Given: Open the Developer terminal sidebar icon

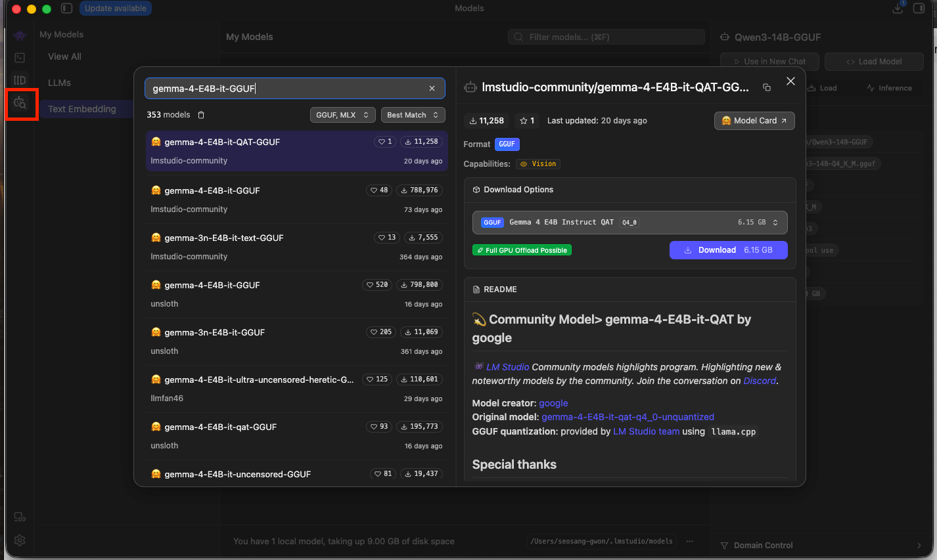Looking at the screenshot, I should tap(20, 58).
